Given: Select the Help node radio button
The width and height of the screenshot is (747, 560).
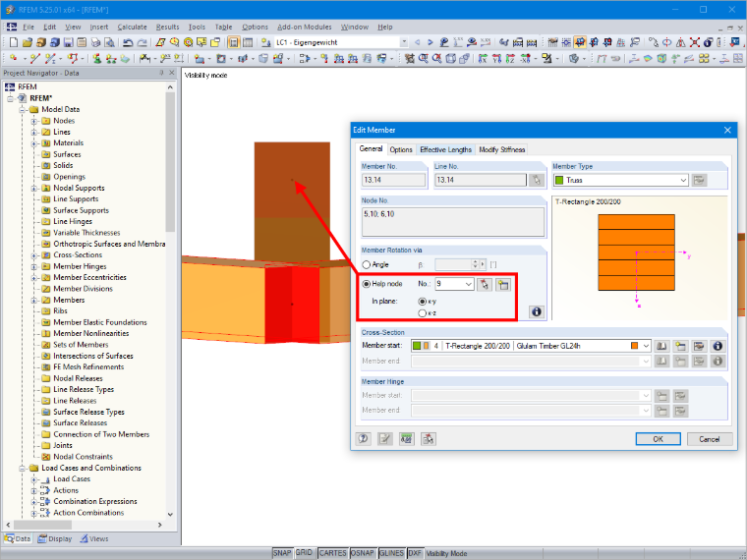Looking at the screenshot, I should point(367,284).
